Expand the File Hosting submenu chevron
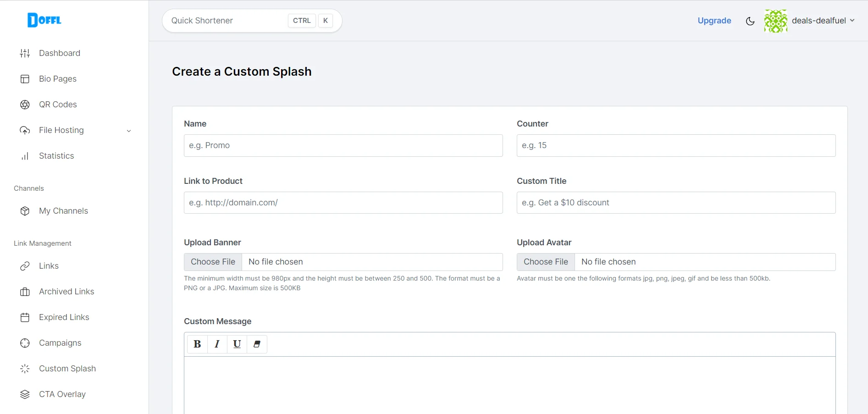The height and width of the screenshot is (414, 868). point(129,131)
